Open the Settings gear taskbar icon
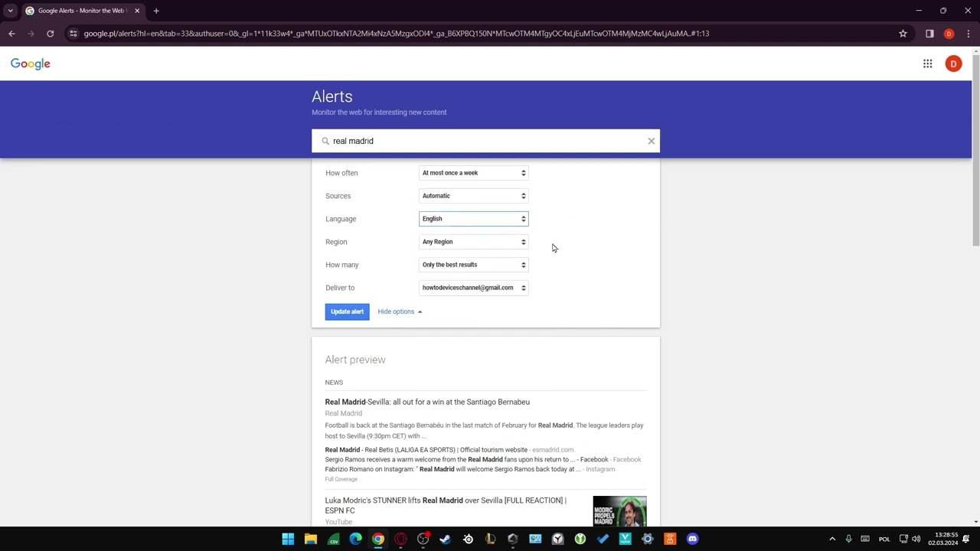Screen dimensions: 980x551 pyautogui.click(x=648, y=539)
